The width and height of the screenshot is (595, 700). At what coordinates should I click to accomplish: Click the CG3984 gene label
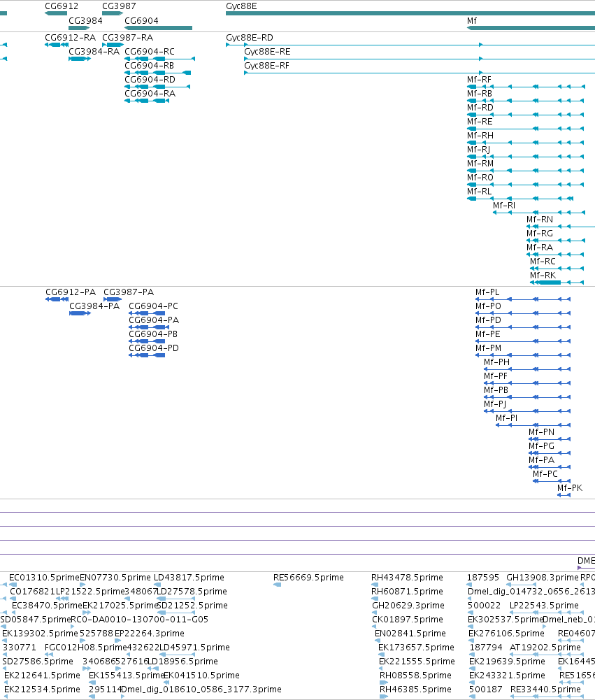pos(86,20)
